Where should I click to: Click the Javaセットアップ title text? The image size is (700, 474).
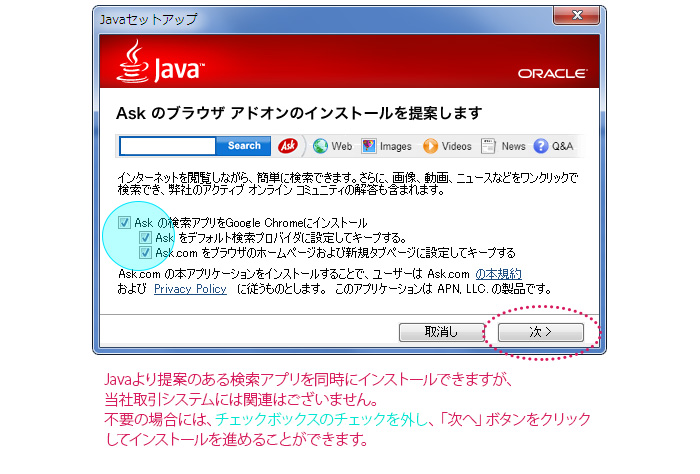[149, 20]
